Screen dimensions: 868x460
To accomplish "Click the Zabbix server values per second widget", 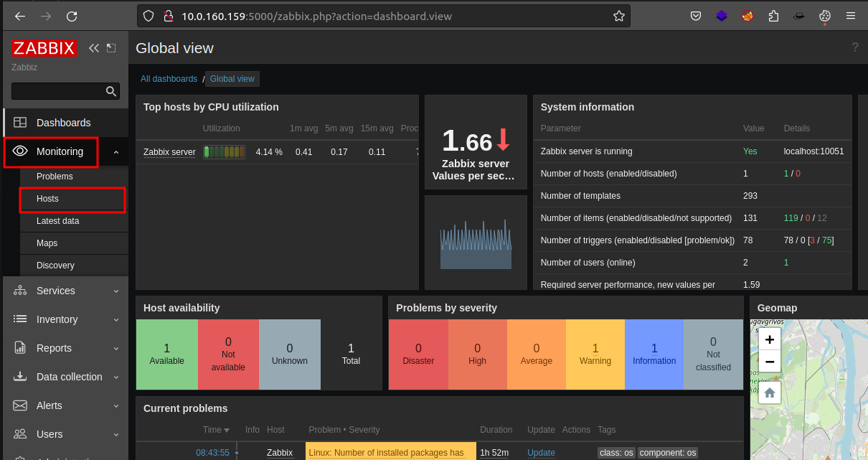I will (x=476, y=142).
